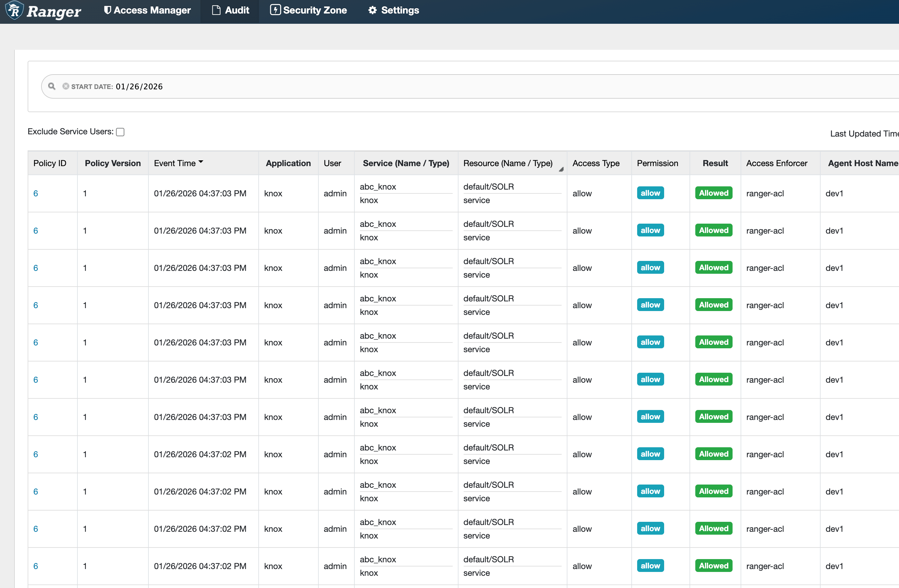The height and width of the screenshot is (588, 899).
Task: Click the Ranger shield logo icon
Action: [14, 10]
